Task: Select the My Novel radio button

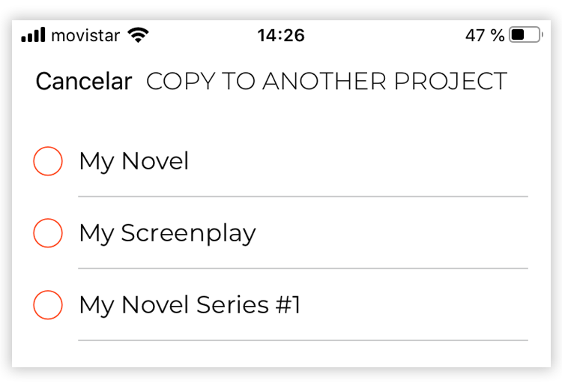Action: tap(48, 161)
